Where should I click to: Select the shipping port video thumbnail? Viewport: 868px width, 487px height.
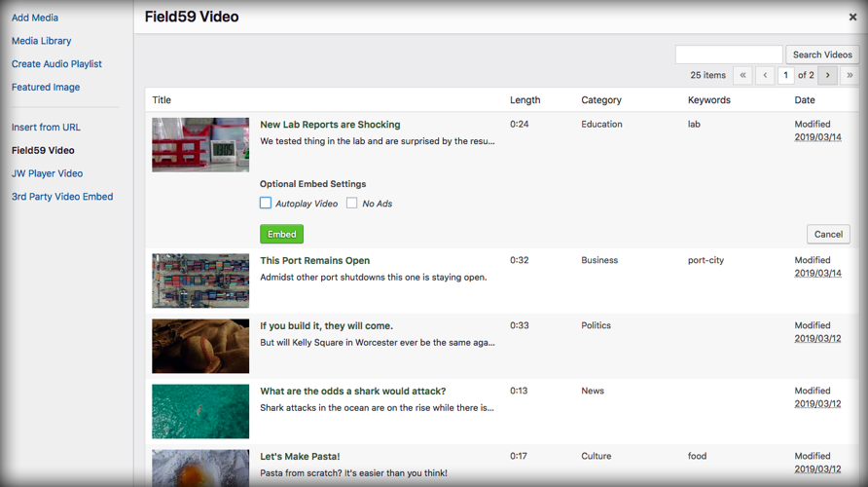(200, 281)
